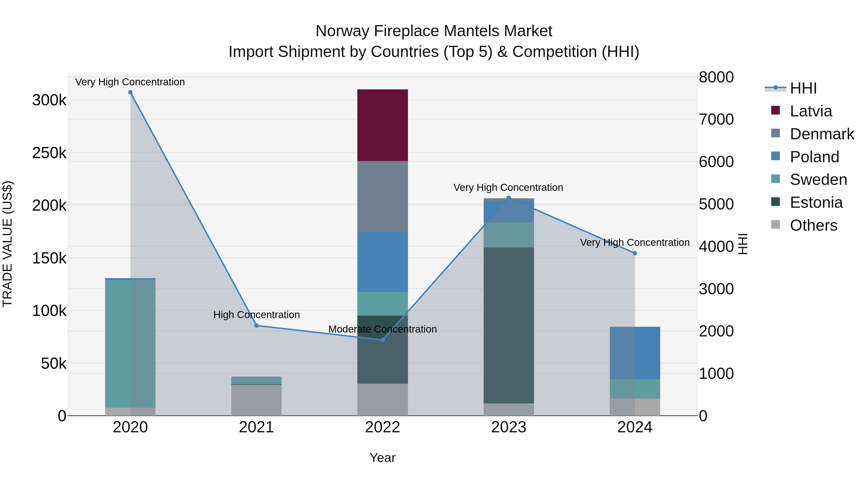Click the 300k y-axis tick label
868x488 pixels.
pos(49,100)
